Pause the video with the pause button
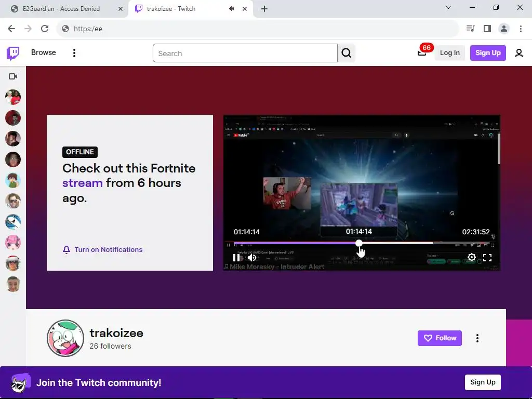The image size is (532, 399). pos(236,258)
